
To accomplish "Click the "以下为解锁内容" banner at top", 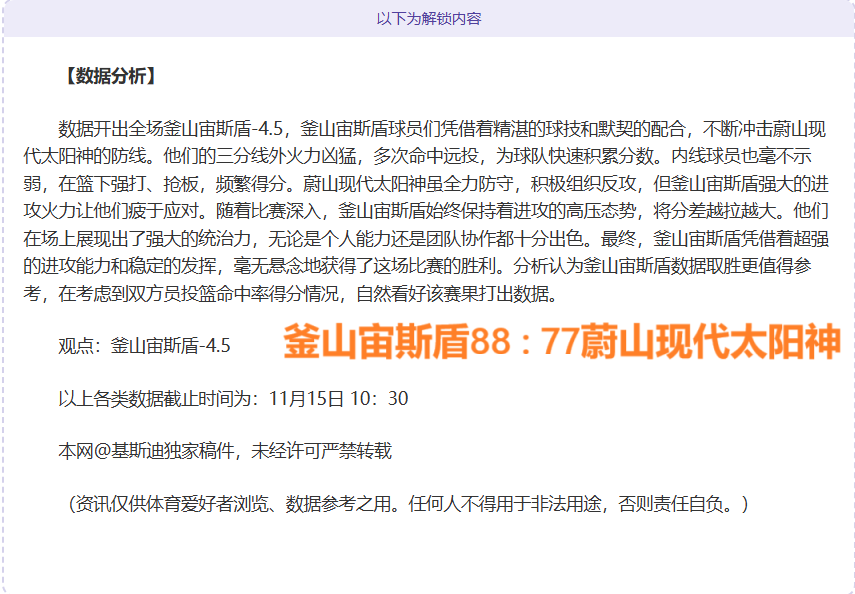I will click(428, 19).
